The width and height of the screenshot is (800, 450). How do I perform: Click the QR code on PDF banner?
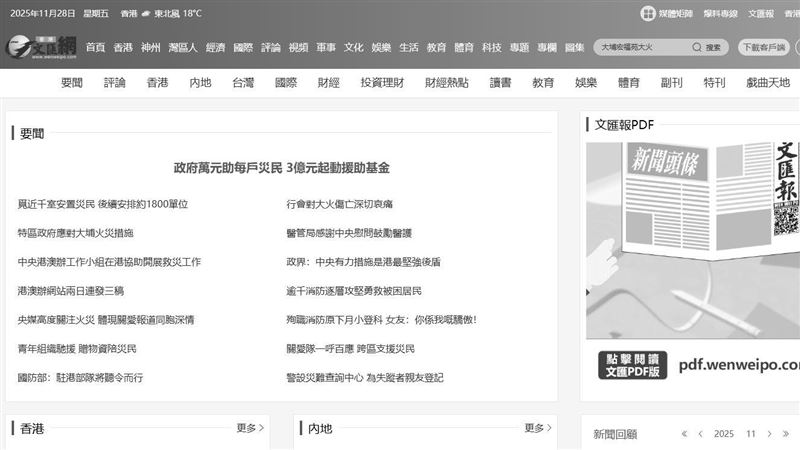[x=786, y=218]
